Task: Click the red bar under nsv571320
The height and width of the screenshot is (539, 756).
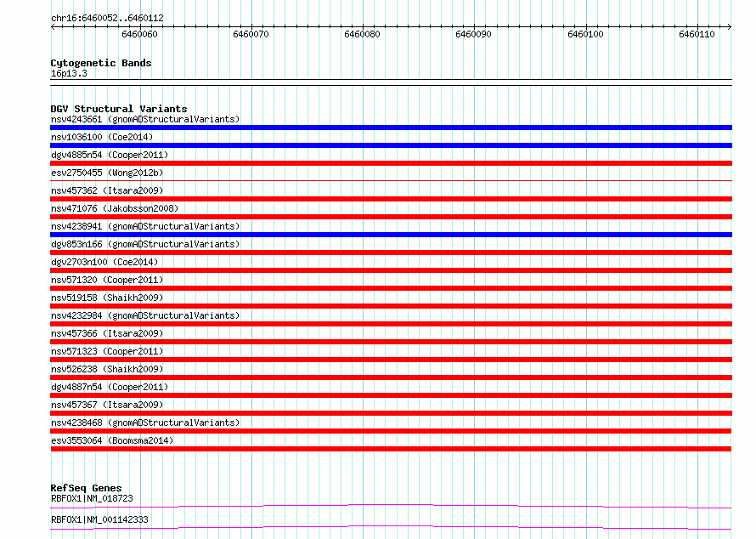Action: tap(391, 288)
